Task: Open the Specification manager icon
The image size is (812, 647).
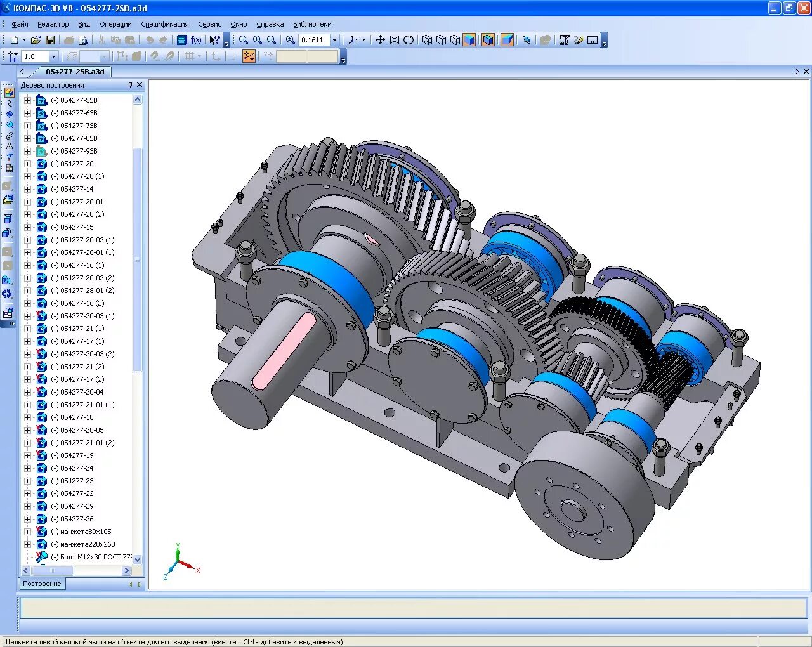Action: click(181, 40)
